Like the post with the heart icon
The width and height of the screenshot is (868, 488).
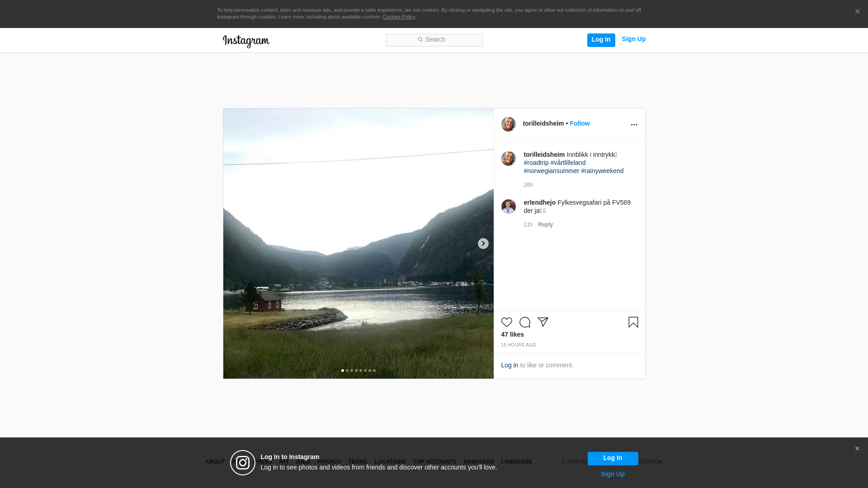tap(507, 322)
